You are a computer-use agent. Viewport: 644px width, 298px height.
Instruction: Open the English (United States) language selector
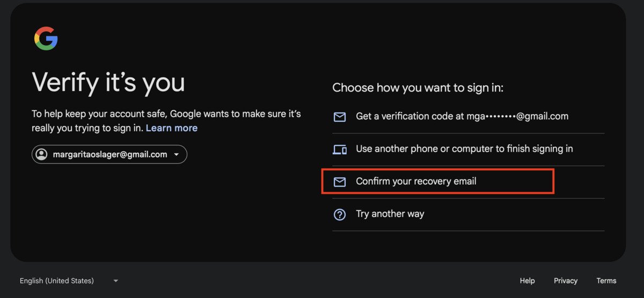click(x=57, y=281)
